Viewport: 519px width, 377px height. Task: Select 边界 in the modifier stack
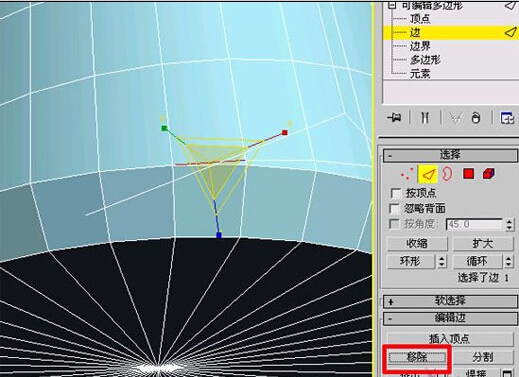[x=420, y=46]
